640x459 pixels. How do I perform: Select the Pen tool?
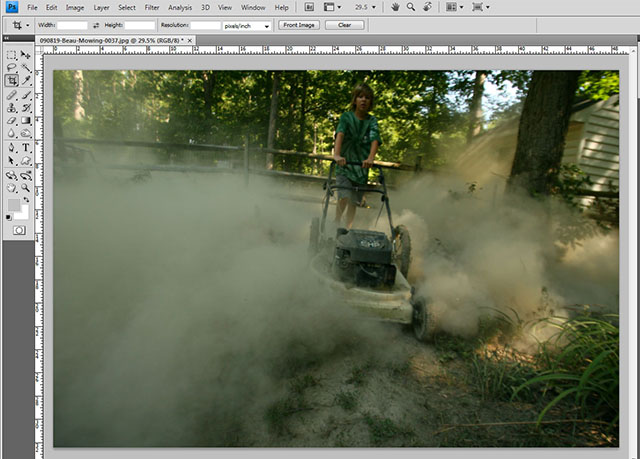[11, 147]
